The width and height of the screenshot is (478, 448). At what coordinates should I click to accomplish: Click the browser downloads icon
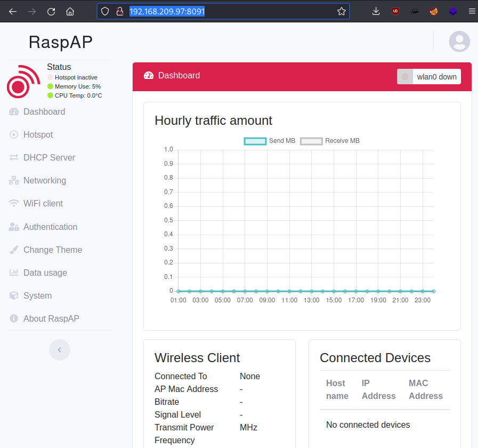[x=376, y=11]
